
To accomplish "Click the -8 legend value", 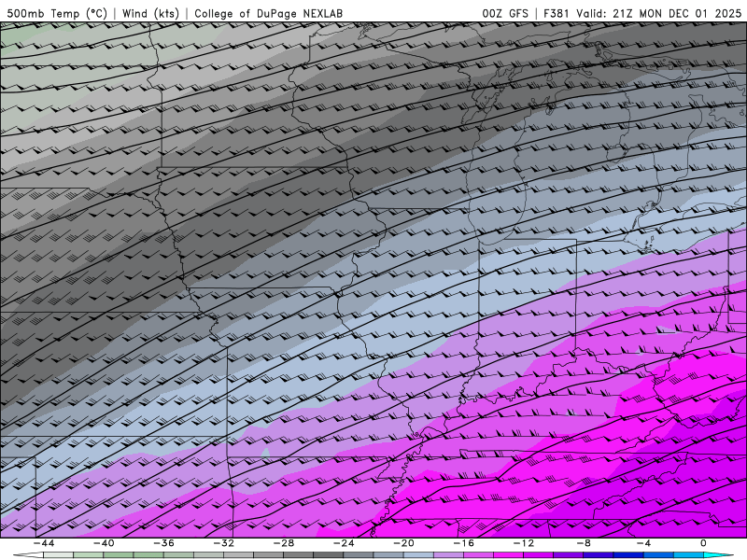I will (x=585, y=543).
